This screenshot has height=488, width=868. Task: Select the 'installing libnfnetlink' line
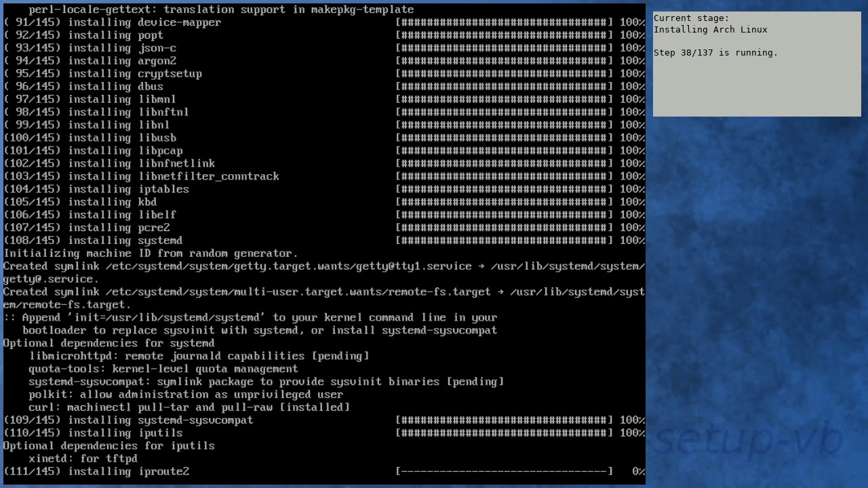[324, 164]
